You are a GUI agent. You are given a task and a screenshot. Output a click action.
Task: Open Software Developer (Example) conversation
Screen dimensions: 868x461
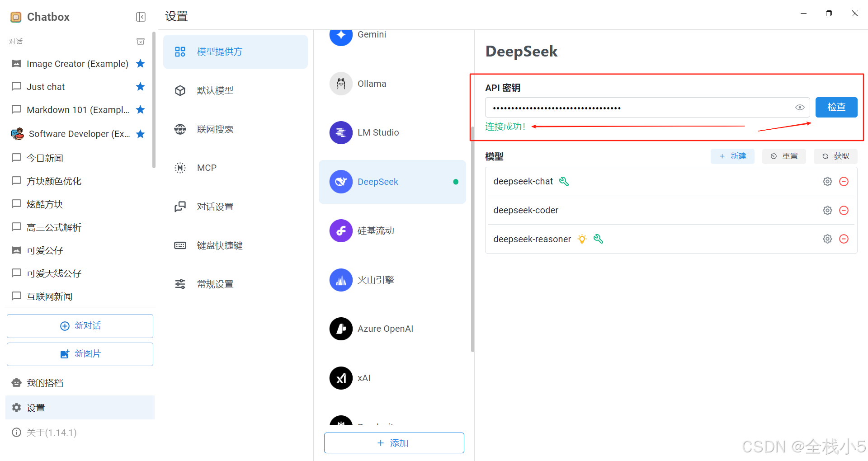[x=77, y=134]
